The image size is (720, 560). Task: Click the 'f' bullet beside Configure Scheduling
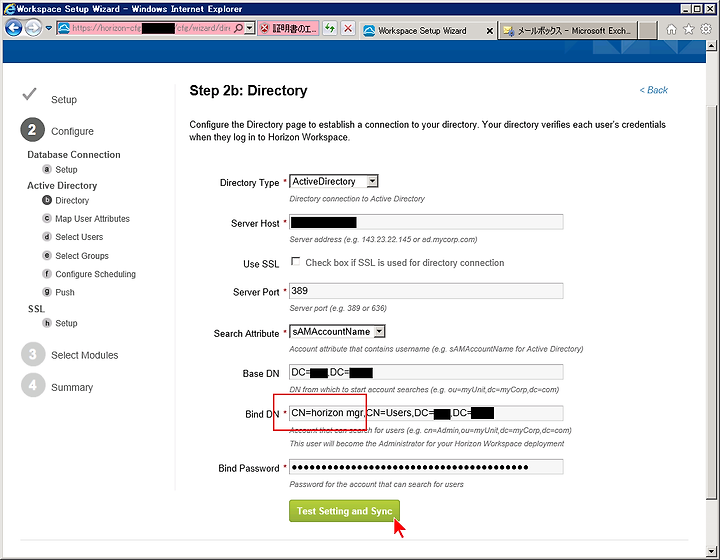[x=47, y=274]
